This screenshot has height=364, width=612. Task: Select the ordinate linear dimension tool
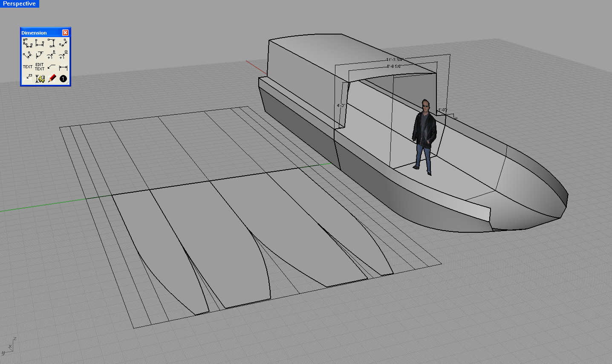(28, 43)
